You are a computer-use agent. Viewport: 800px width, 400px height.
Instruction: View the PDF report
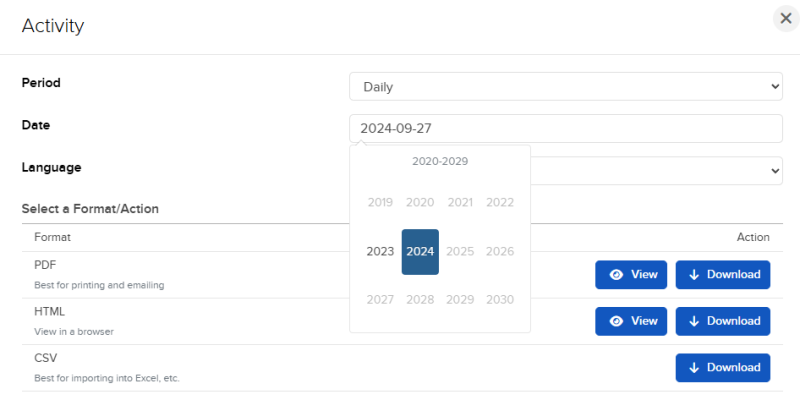tap(631, 275)
